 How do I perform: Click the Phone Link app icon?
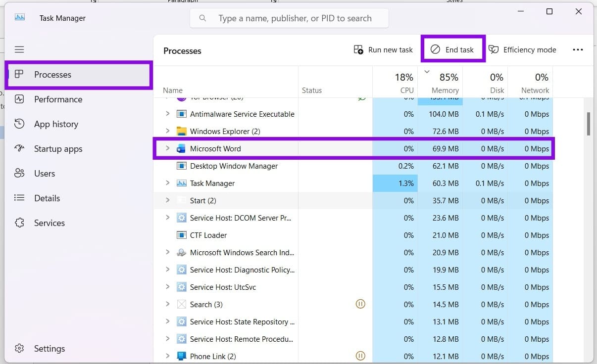181,356
